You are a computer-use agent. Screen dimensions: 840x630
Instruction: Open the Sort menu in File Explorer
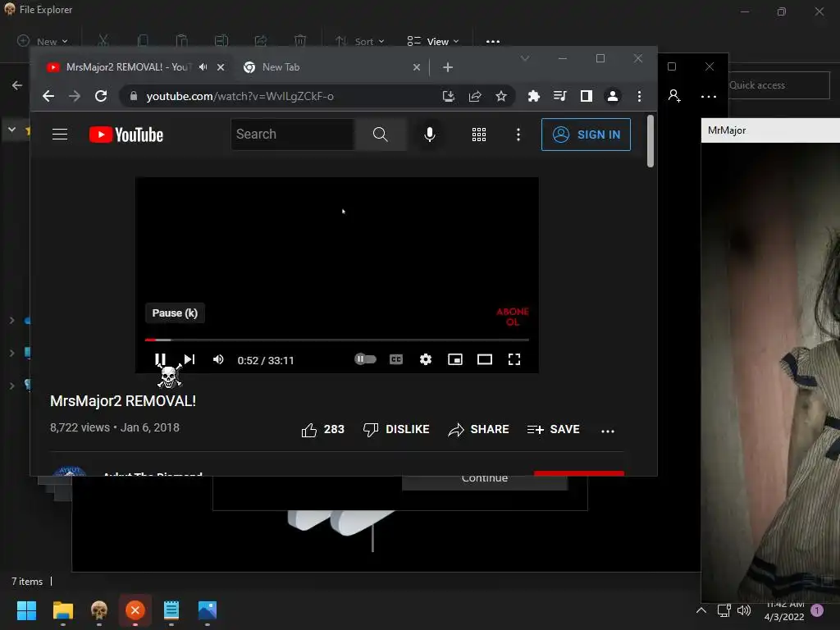360,41
